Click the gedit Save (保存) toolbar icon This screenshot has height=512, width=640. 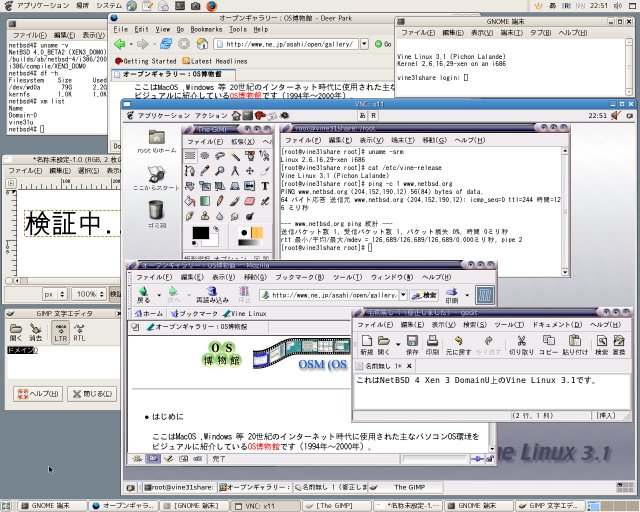pos(412,344)
